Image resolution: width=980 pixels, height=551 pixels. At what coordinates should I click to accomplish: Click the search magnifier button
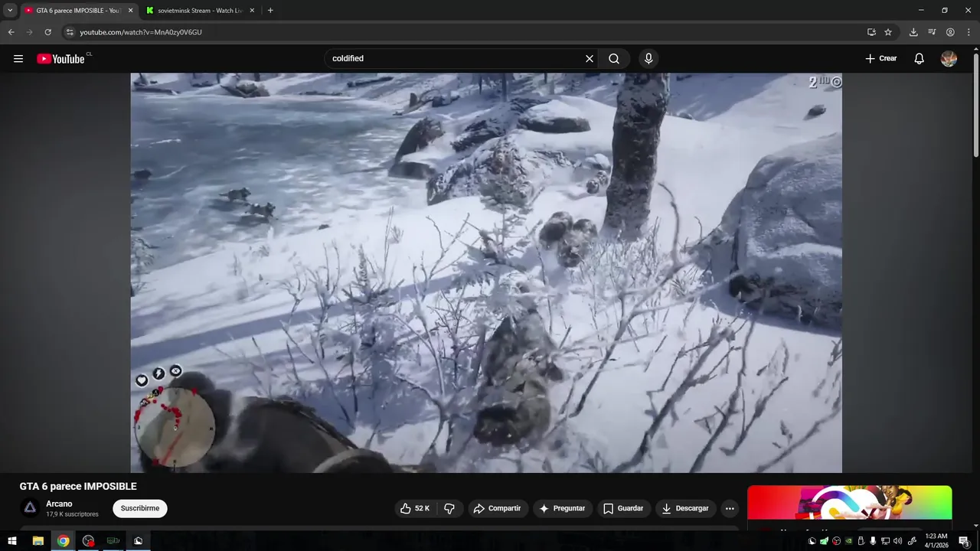tap(614, 59)
